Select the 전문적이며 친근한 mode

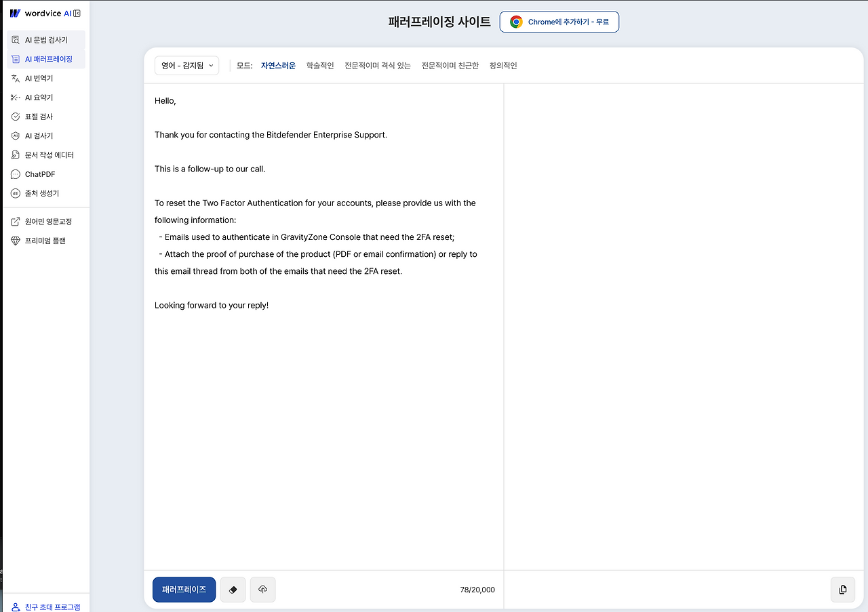450,65
